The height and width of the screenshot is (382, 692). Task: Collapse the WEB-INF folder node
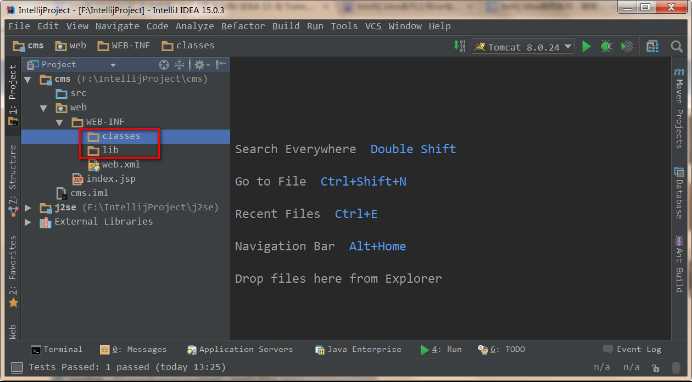60,122
